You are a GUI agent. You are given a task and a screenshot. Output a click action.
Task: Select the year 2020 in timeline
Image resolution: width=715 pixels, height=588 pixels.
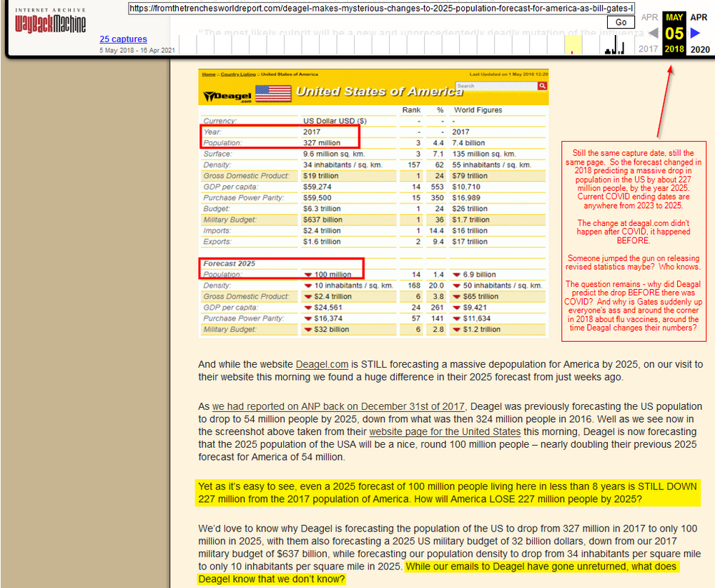(x=700, y=49)
